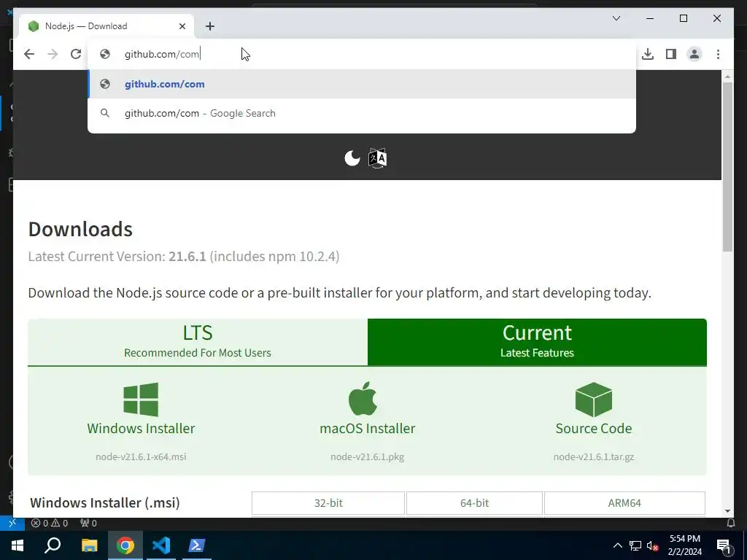Screen dimensions: 747x560
Task: Open a new tab with plus button
Action: pyautogui.click(x=210, y=26)
